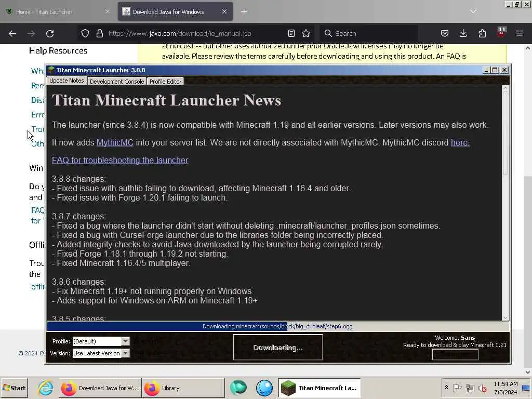
Task: Bookmark this page with the star icon
Action: tap(306, 33)
